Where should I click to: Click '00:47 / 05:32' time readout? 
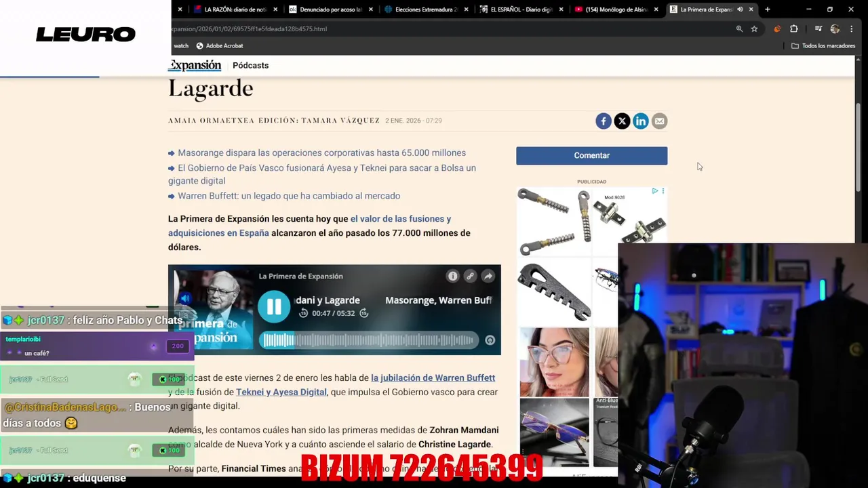coord(334,313)
